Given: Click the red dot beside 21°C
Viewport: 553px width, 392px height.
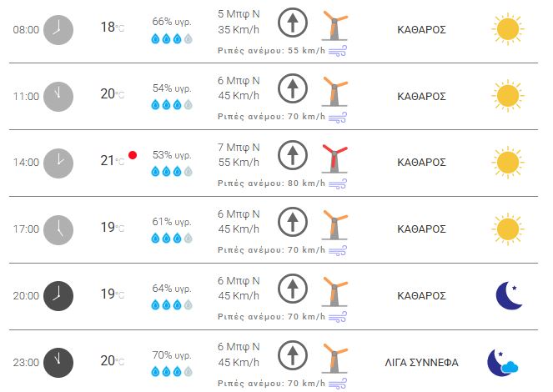Looking at the screenshot, I should point(132,155).
